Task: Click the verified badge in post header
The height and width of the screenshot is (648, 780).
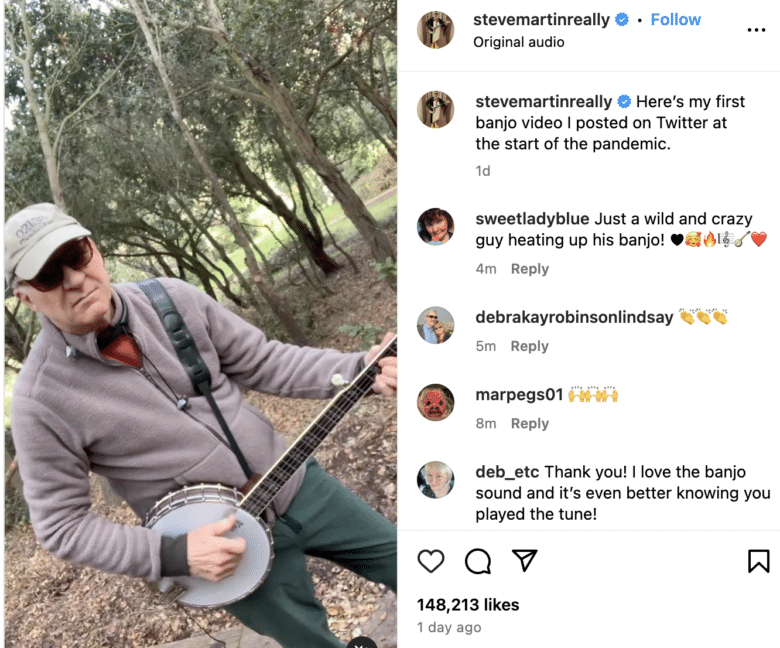Action: (x=622, y=20)
